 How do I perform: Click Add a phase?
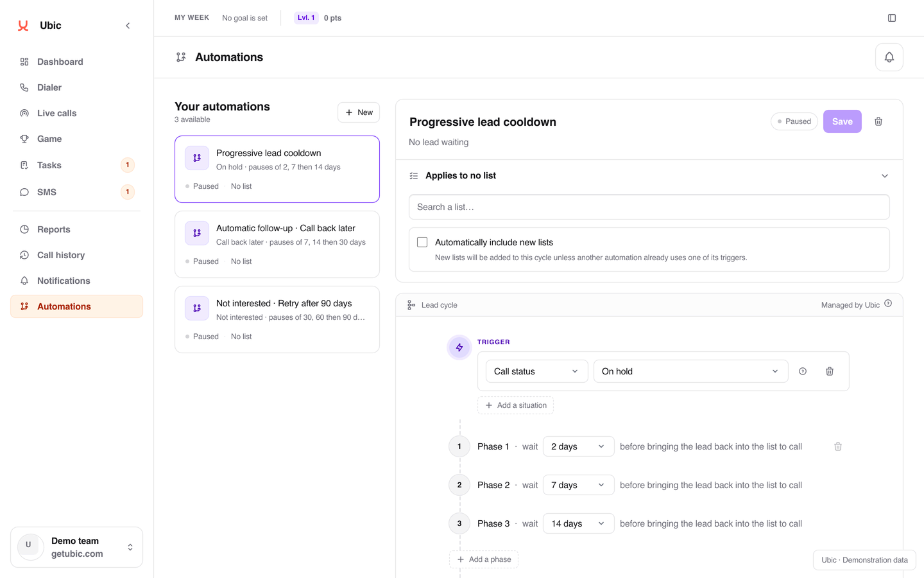point(484,559)
